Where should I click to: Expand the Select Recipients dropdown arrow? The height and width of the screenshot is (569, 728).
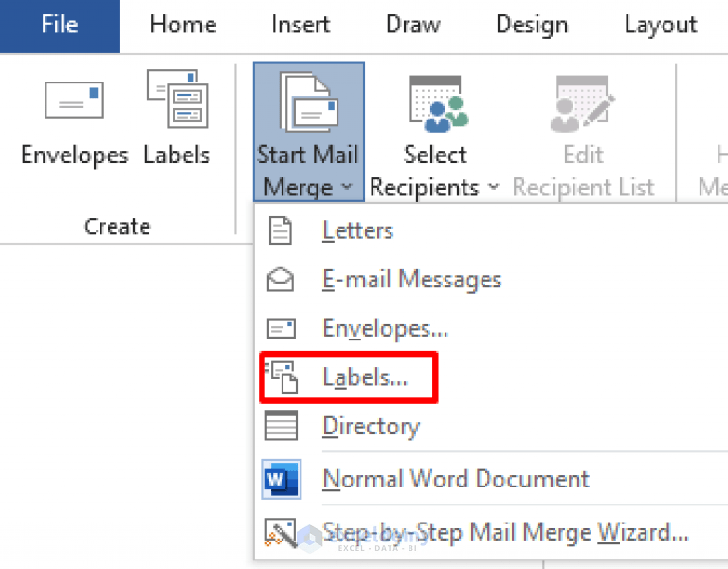click(494, 187)
